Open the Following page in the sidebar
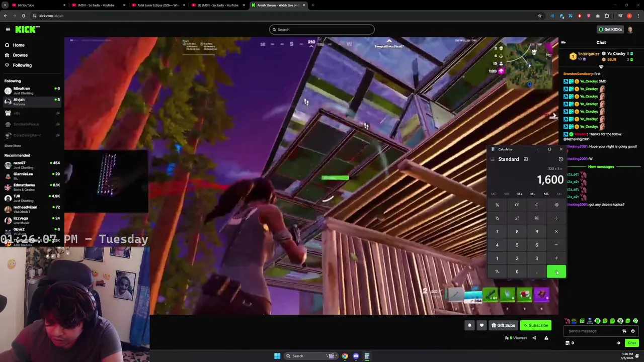 [x=22, y=65]
